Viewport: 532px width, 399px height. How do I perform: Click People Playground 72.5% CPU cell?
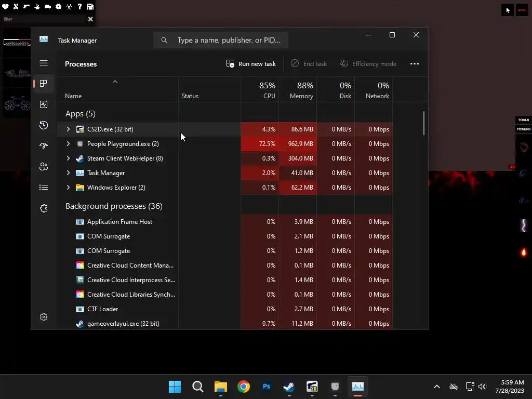260,144
